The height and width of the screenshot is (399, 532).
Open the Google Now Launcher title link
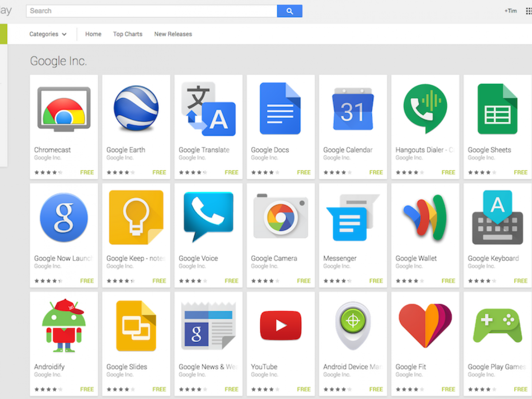[x=63, y=258]
